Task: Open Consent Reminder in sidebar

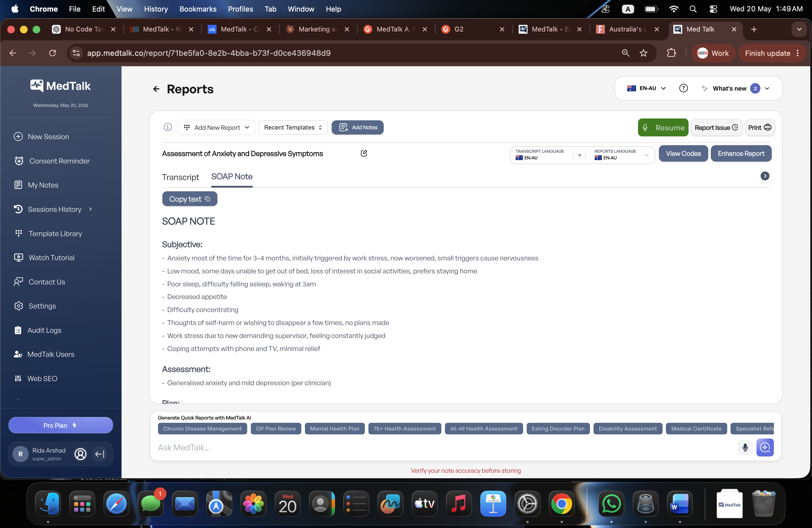Action: pyautogui.click(x=52, y=161)
